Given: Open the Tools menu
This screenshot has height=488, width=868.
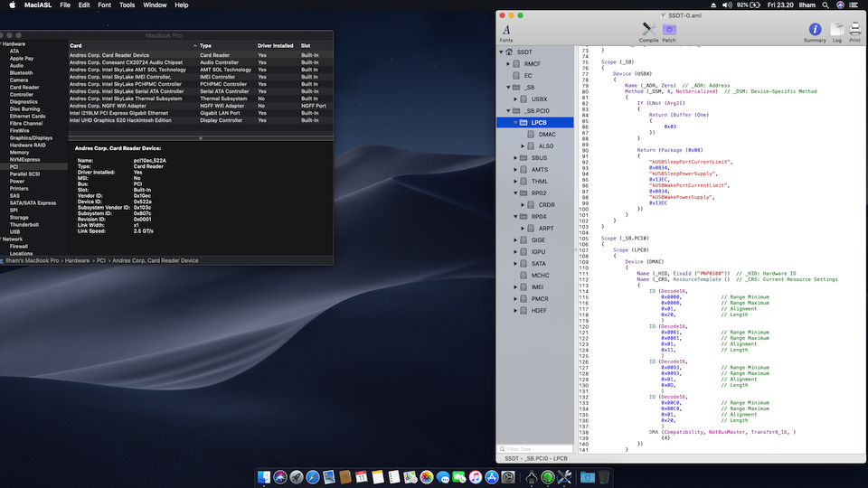Looking at the screenshot, I should tap(127, 5).
